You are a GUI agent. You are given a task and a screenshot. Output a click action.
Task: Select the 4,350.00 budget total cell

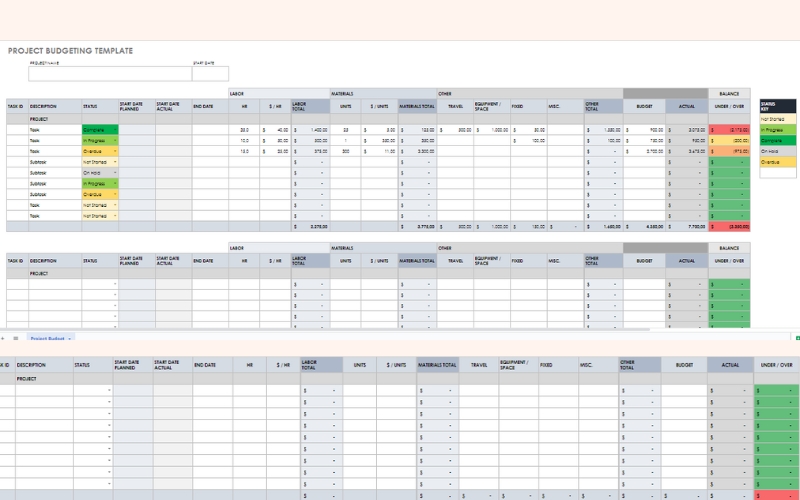pyautogui.click(x=644, y=227)
